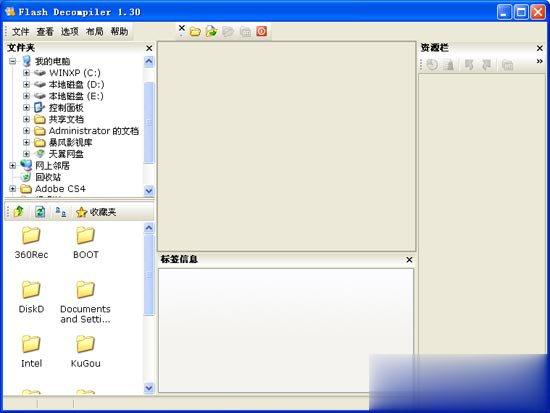Select 共享文档 in the tree
The height and width of the screenshot is (413, 550).
[66, 119]
